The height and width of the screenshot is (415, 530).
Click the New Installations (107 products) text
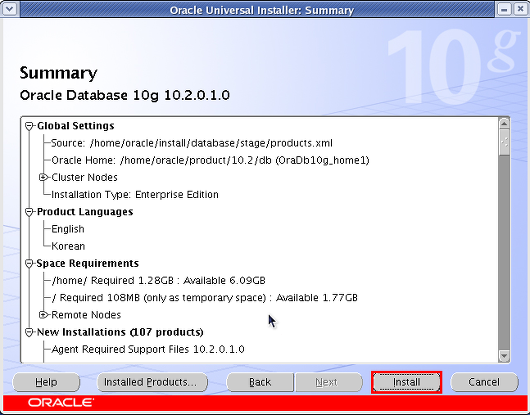click(x=120, y=332)
